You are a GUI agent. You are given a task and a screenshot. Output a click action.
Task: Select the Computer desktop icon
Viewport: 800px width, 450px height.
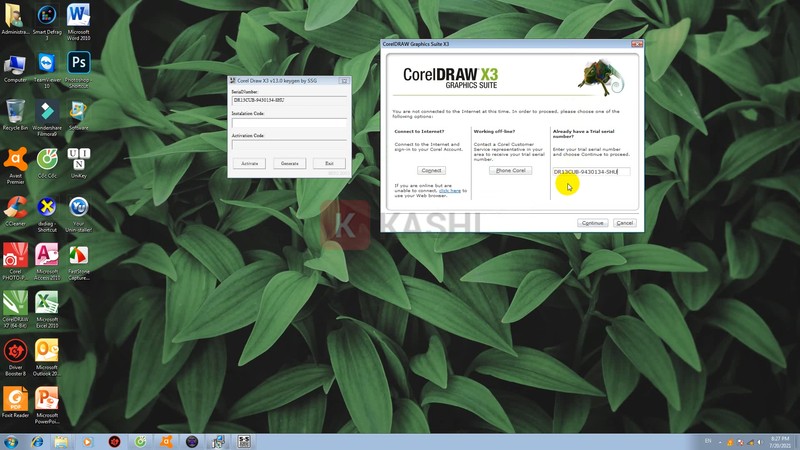[15, 69]
